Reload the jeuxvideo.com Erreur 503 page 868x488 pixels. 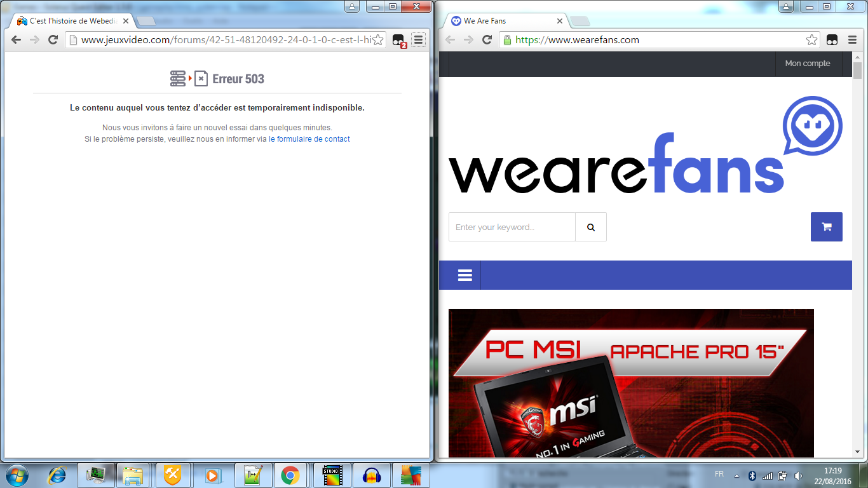(x=53, y=39)
